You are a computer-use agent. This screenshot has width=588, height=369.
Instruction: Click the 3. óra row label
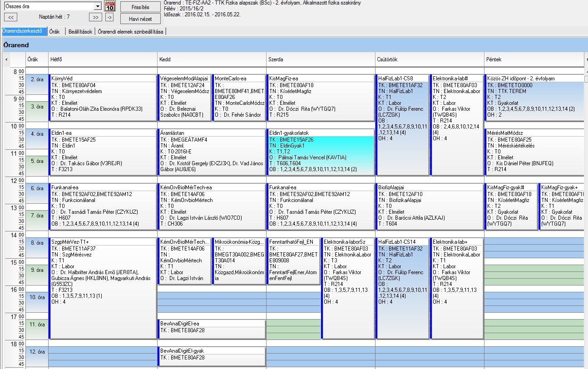click(36, 107)
